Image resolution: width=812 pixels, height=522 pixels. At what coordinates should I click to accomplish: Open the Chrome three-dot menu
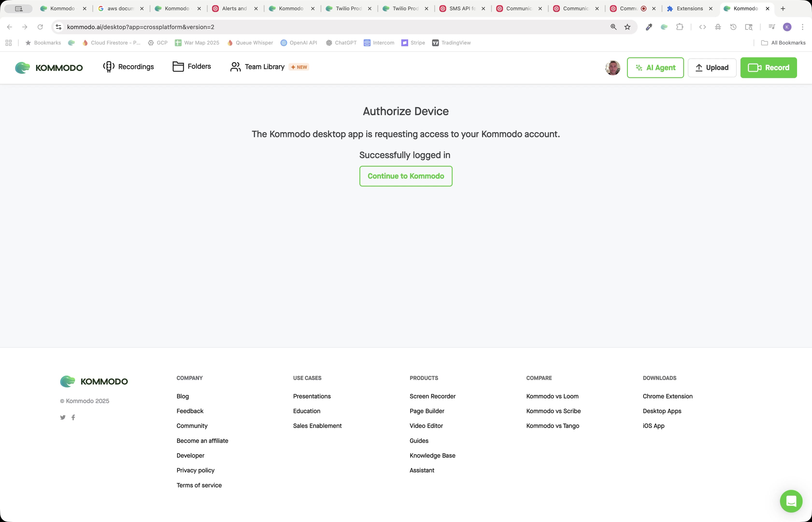(802, 27)
